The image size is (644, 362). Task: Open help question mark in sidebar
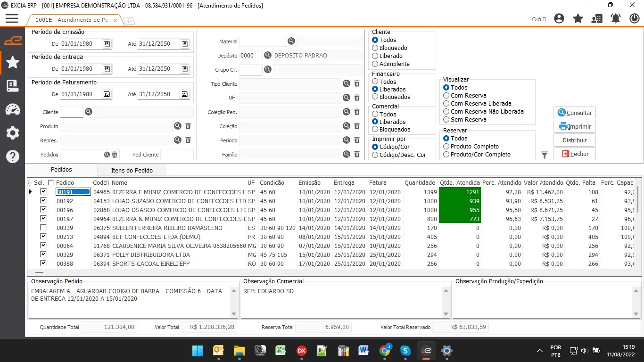[x=13, y=156]
